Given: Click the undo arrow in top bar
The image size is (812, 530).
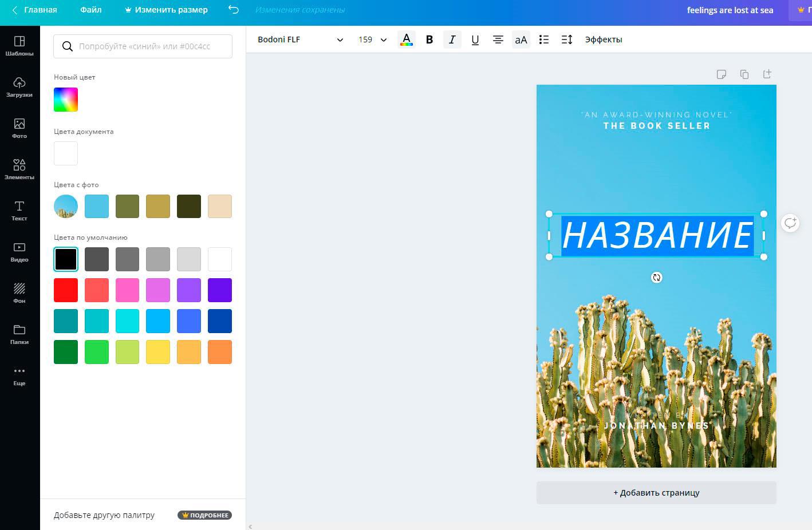Looking at the screenshot, I should [x=234, y=10].
